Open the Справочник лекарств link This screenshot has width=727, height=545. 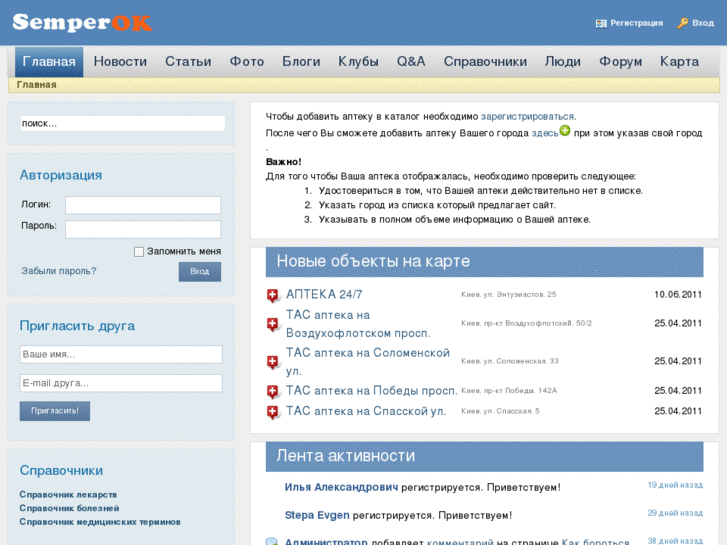coord(68,495)
